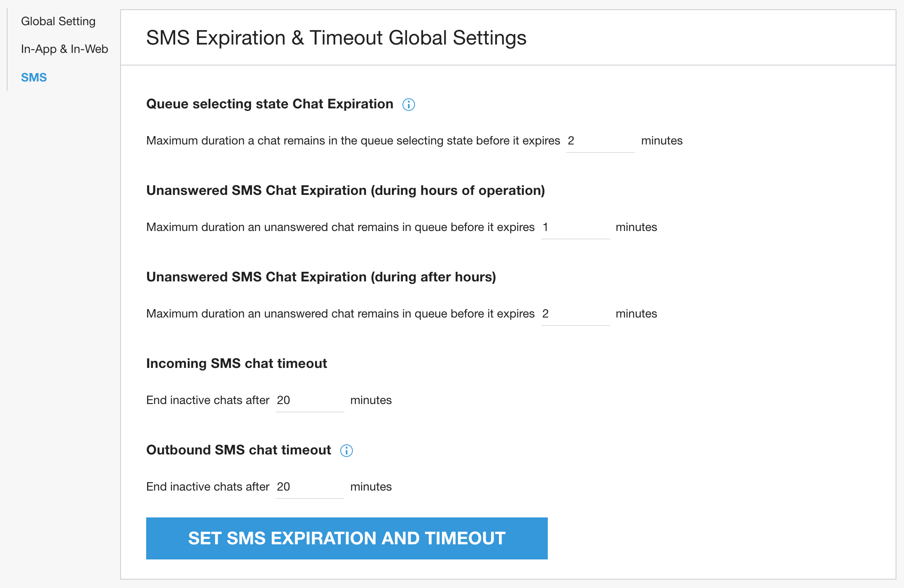Click info icon beside Queue selecting state heading
The image size is (904, 588).
tap(408, 105)
